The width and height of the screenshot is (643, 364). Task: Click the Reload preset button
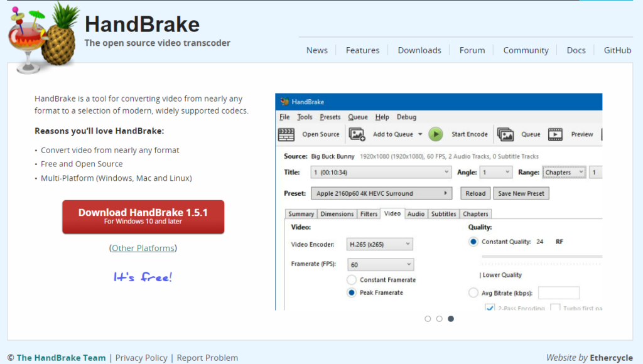click(475, 193)
